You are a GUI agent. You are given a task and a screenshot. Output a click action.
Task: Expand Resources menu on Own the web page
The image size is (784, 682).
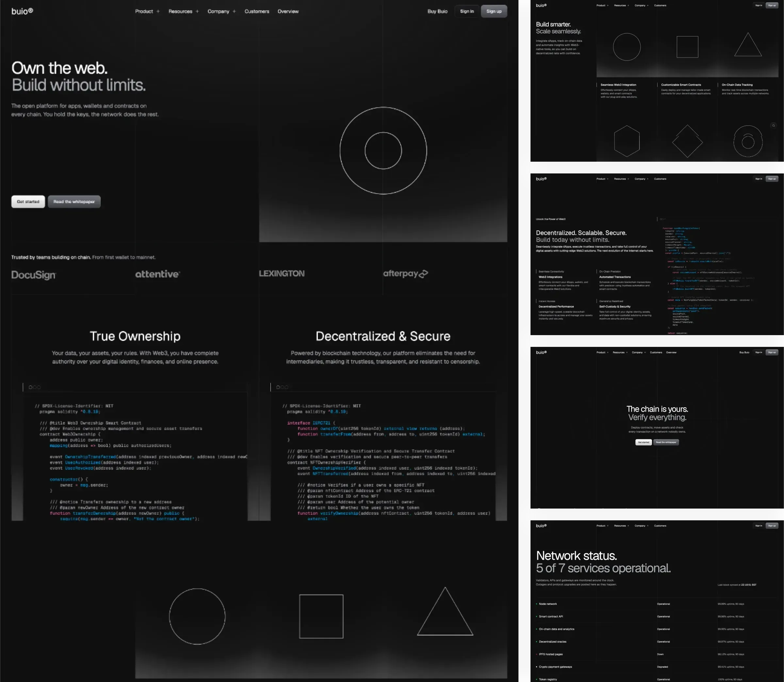(x=184, y=11)
